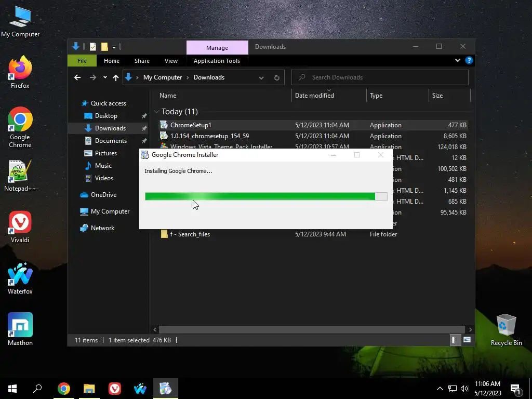The width and height of the screenshot is (532, 399).
Task: Open Vivaldi from the taskbar
Action: coord(115,389)
